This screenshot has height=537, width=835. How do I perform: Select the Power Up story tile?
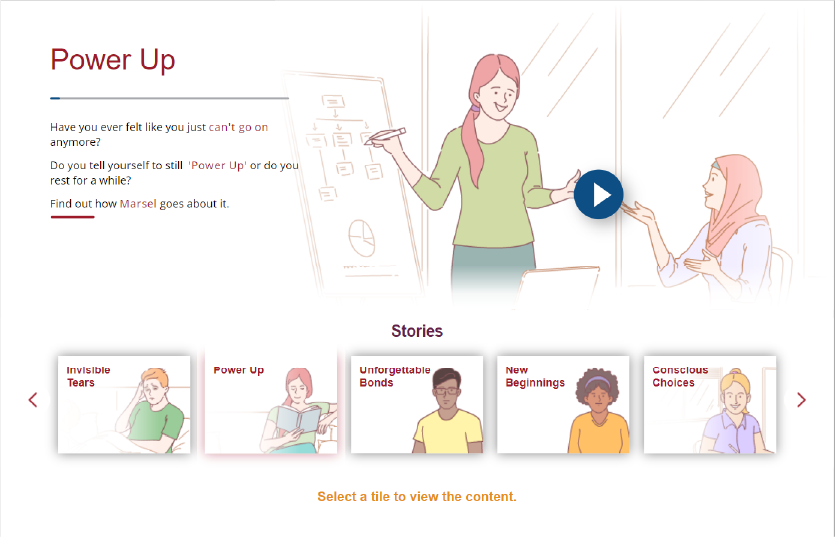[271, 404]
